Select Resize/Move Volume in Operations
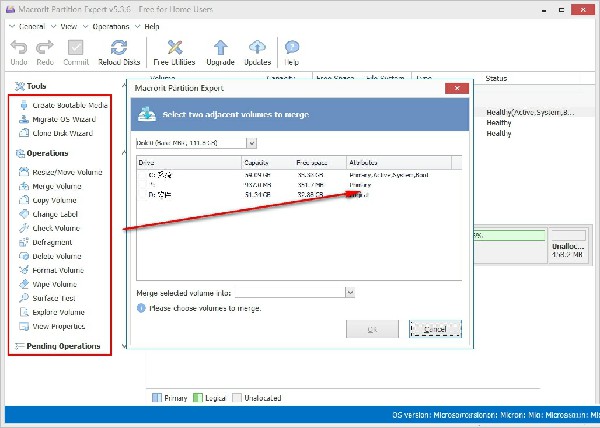The image size is (600, 428). pos(66,172)
